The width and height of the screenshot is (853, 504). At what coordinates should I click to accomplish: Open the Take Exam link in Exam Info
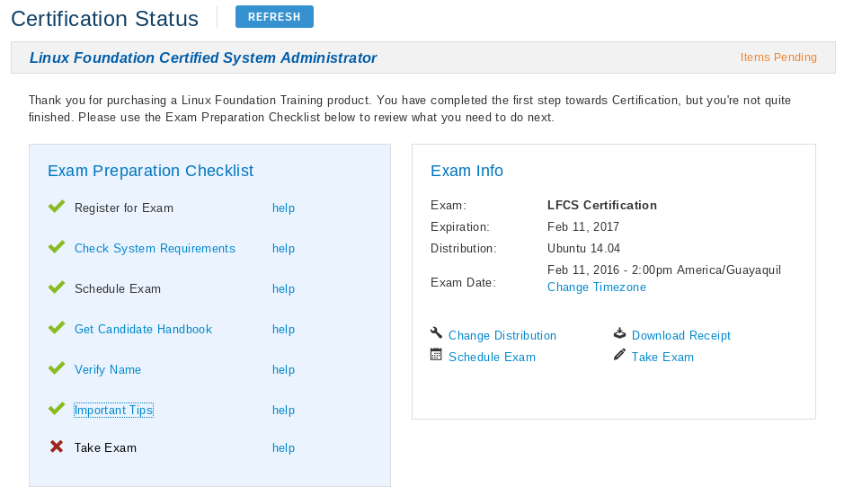click(x=662, y=358)
